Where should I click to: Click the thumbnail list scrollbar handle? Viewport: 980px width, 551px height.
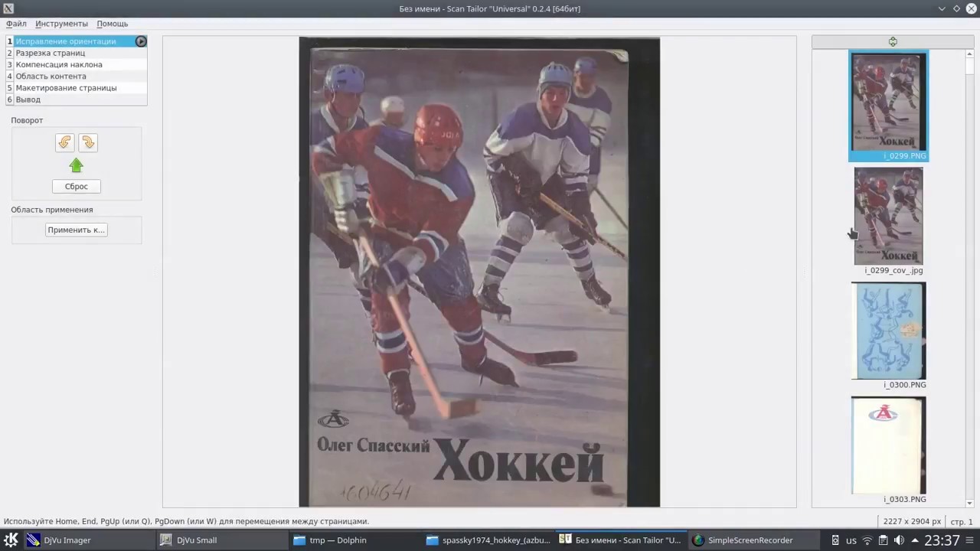tap(970, 66)
